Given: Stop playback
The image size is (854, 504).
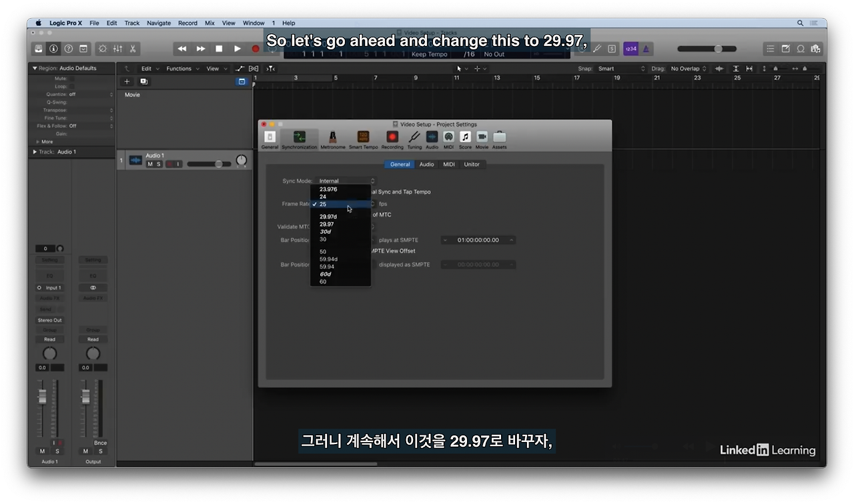Looking at the screenshot, I should click(x=219, y=49).
